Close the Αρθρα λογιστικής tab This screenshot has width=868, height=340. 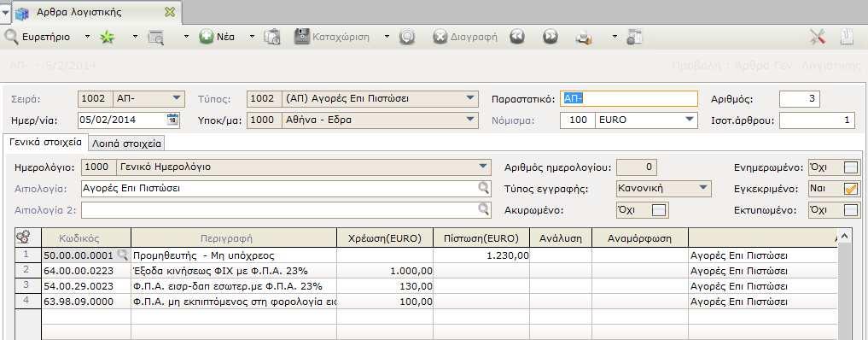click(x=170, y=12)
